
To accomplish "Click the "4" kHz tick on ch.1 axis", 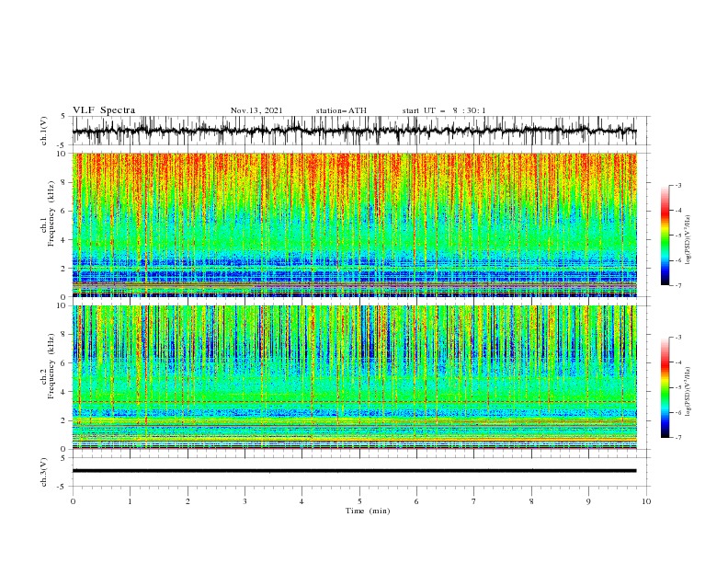I will tap(63, 240).
